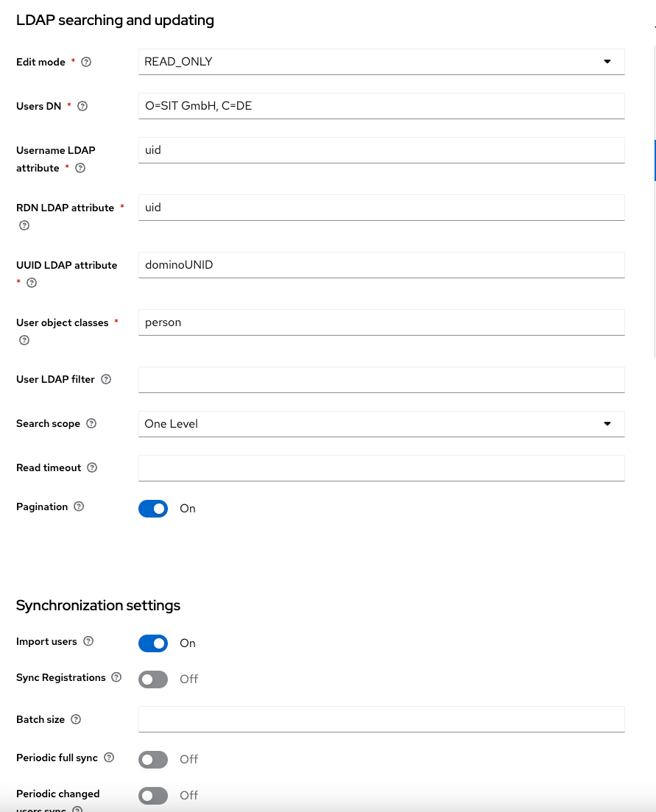This screenshot has height=812, width=656.
Task: Expand the Search scope One Level dropdown
Action: [x=381, y=424]
